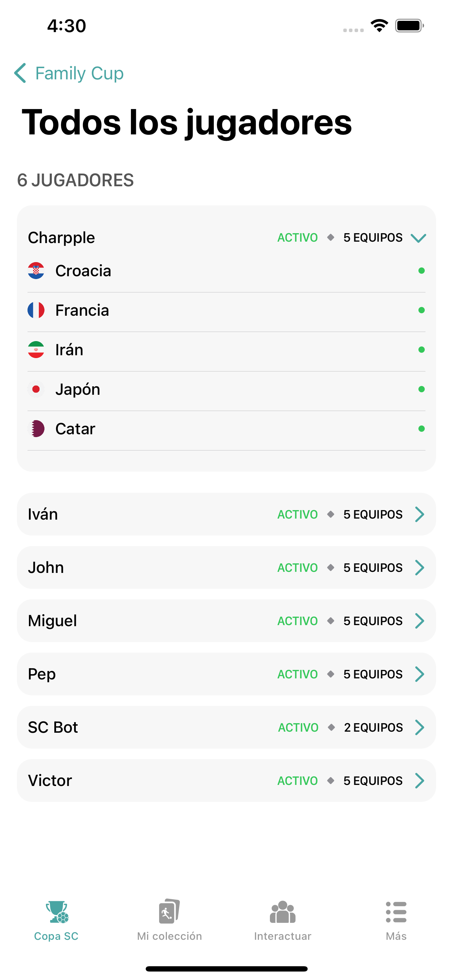Tap the France flag icon

[36, 310]
